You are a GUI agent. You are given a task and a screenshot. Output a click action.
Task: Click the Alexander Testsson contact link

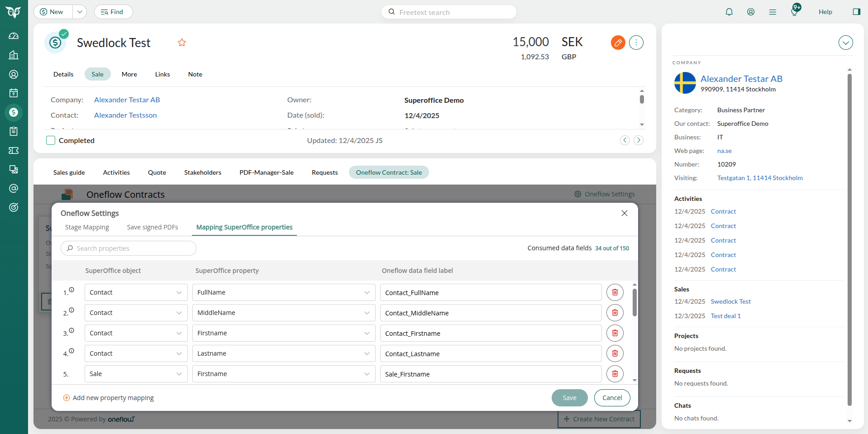pyautogui.click(x=125, y=115)
